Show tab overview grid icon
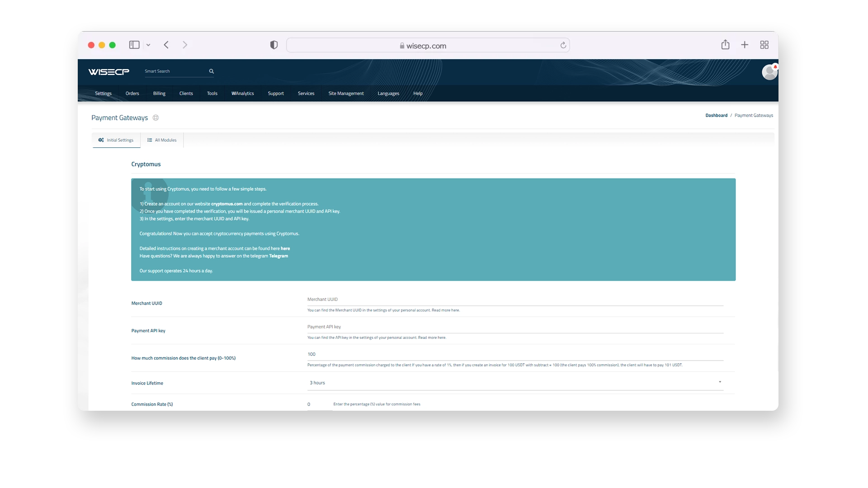The image size is (868, 488). point(764,45)
